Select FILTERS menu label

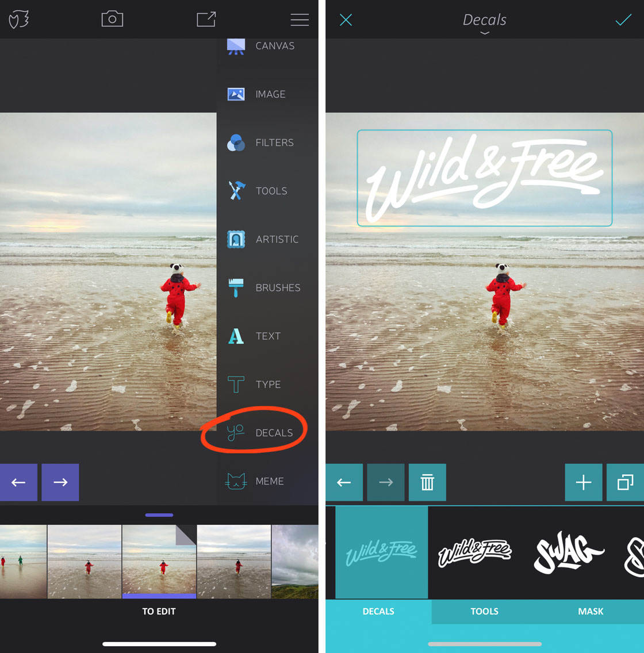(274, 143)
